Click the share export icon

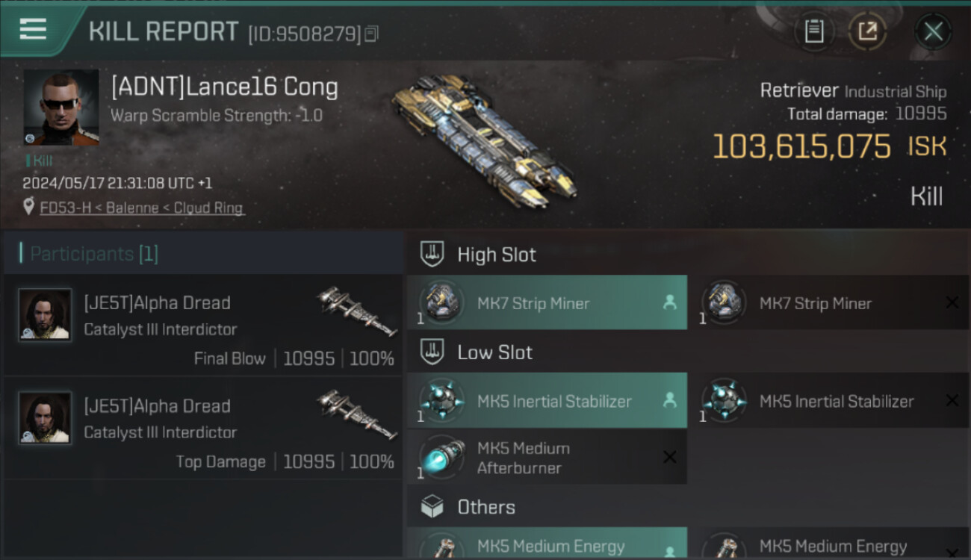(x=867, y=31)
